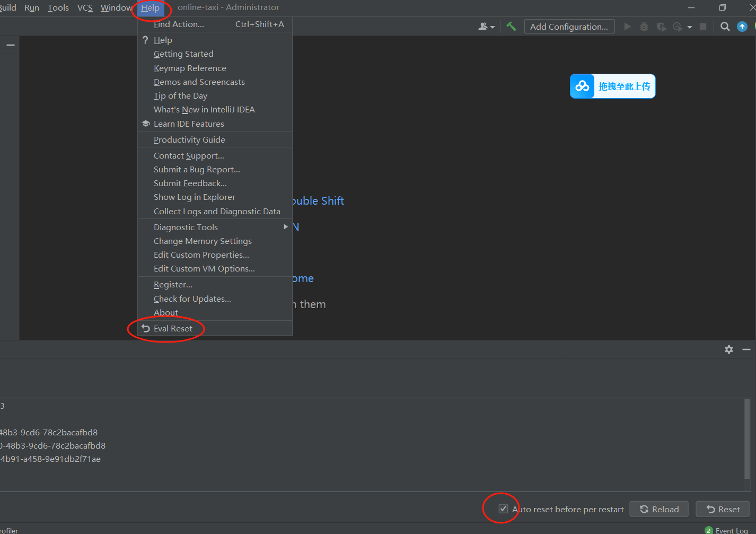This screenshot has width=756, height=534.
Task: Open Keymap Reference
Action: 215,68
